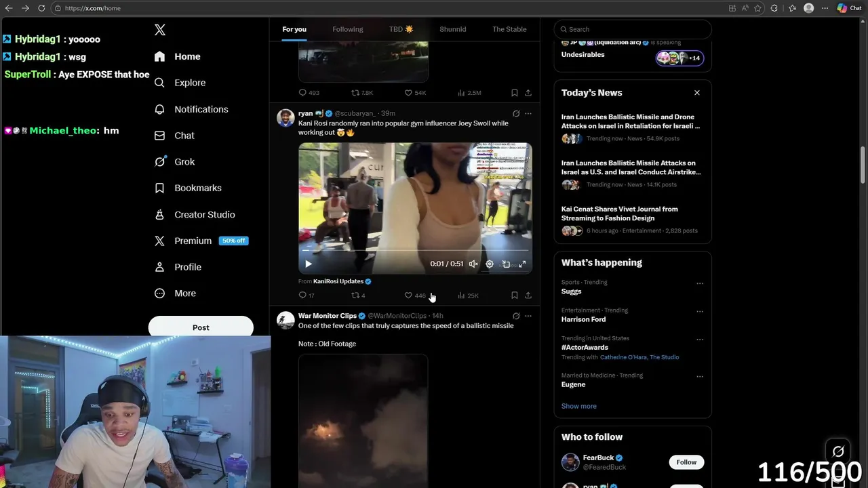
Task: Open options for Harrison Ford trend
Action: coord(700,312)
